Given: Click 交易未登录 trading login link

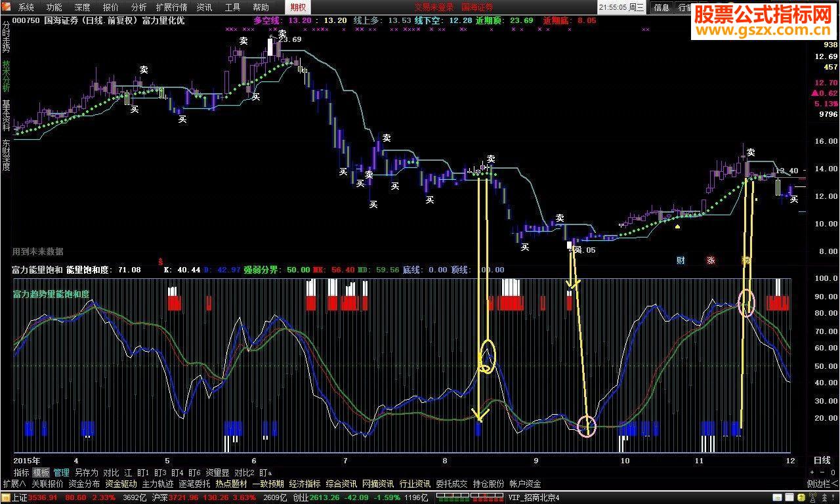Looking at the screenshot, I should [434, 7].
